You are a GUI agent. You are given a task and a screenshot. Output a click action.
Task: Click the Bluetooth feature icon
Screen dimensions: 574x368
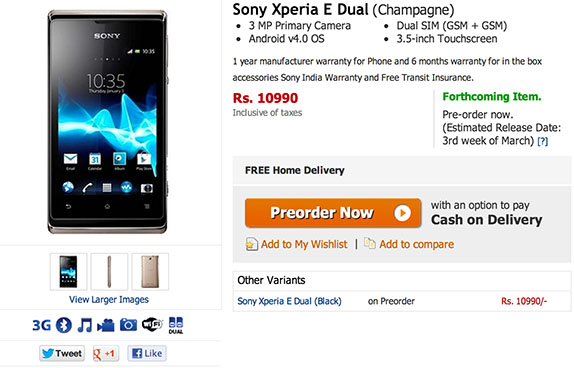tap(64, 325)
